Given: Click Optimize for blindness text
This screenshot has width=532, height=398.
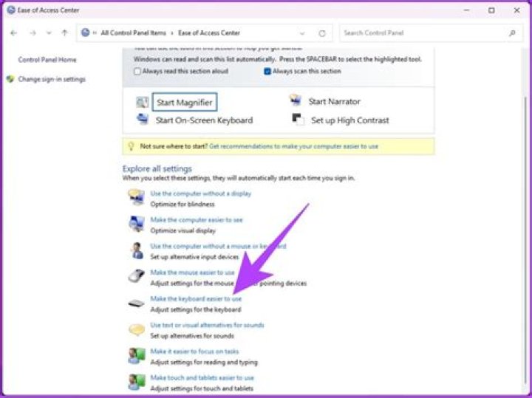Looking at the screenshot, I should [183, 204].
